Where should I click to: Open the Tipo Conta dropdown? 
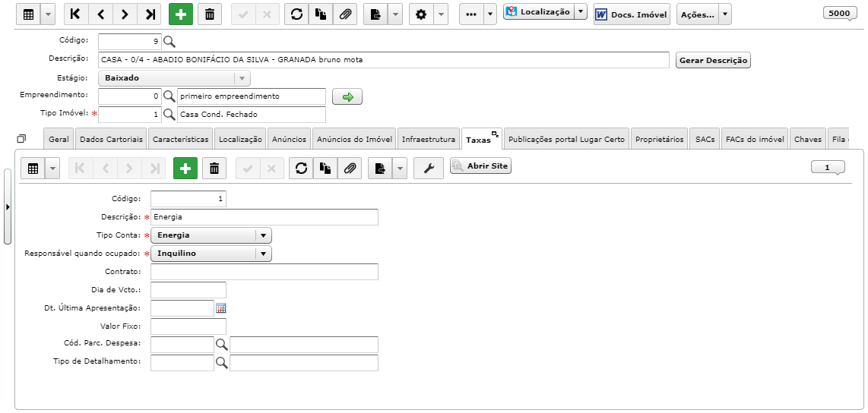point(211,235)
